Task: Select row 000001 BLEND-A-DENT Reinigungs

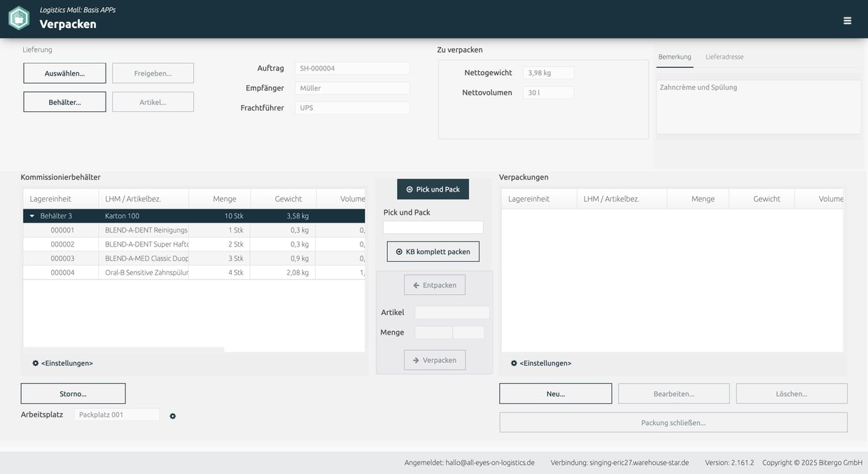Action: [x=194, y=230]
